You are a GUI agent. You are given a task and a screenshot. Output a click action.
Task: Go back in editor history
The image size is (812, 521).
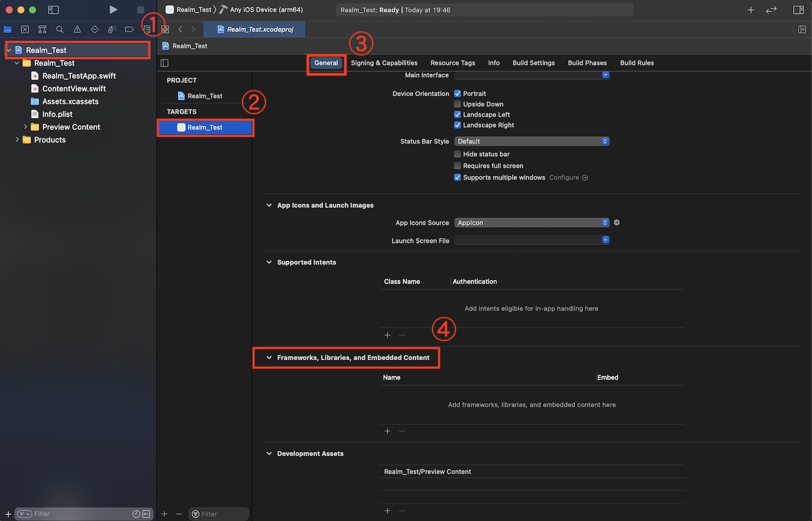[180, 29]
